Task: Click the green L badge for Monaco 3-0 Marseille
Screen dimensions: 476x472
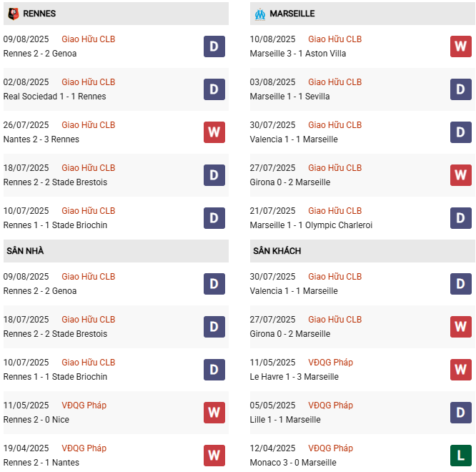Action: [x=461, y=456]
